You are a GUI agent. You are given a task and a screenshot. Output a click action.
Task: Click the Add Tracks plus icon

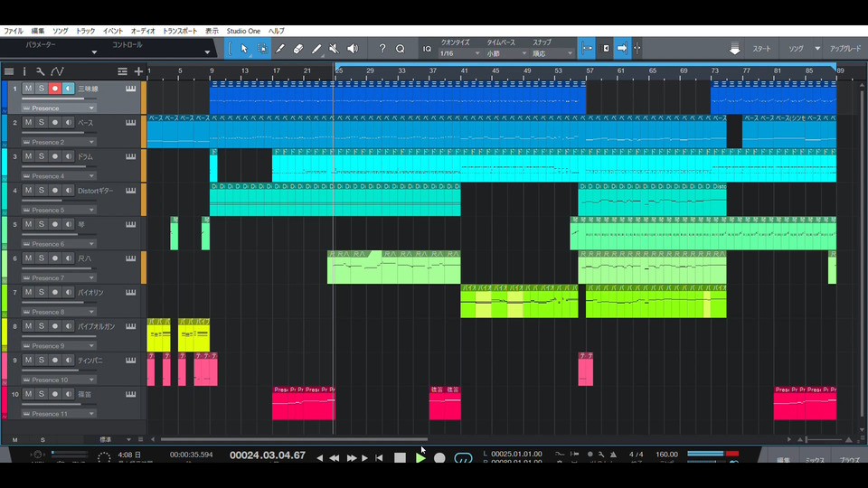pos(138,71)
